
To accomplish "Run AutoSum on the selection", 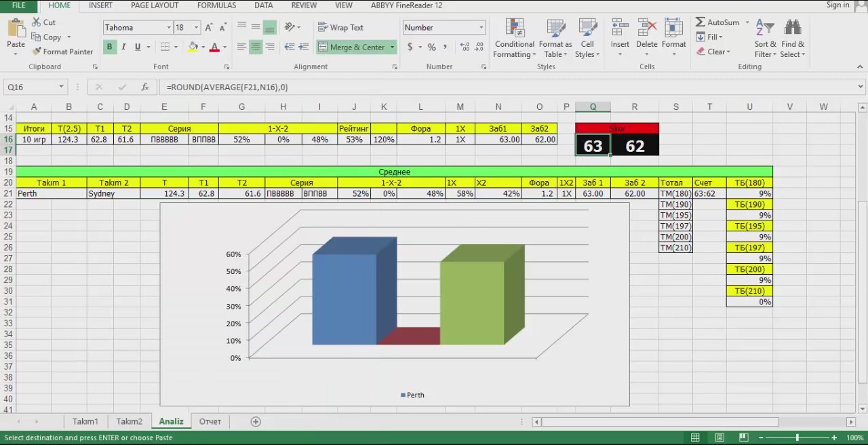I will [717, 22].
